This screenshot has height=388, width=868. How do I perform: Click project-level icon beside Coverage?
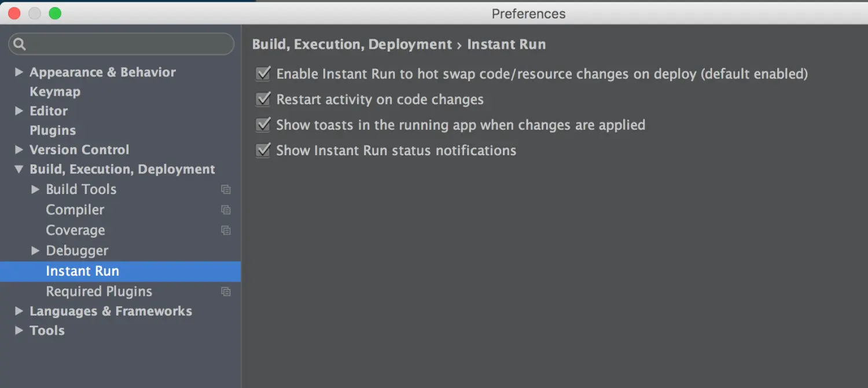click(226, 230)
